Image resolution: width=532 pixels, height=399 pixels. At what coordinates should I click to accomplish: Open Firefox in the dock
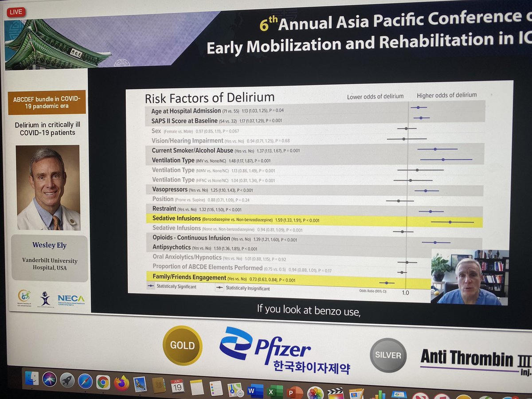121,383
